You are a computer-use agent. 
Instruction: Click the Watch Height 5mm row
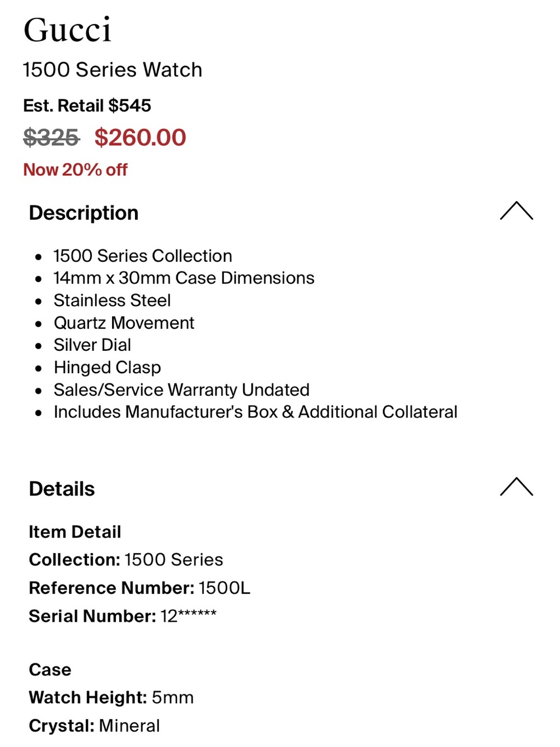(111, 697)
